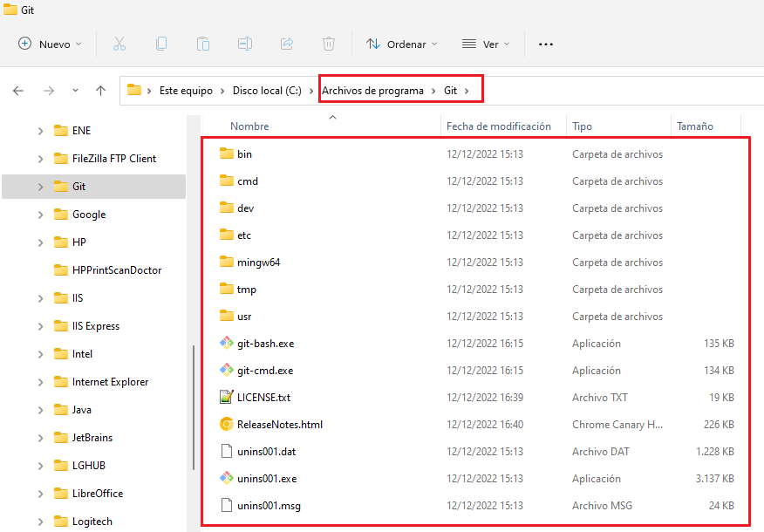The width and height of the screenshot is (764, 532).
Task: Expand chevron after Git in breadcrumb
Action: pyautogui.click(x=467, y=91)
